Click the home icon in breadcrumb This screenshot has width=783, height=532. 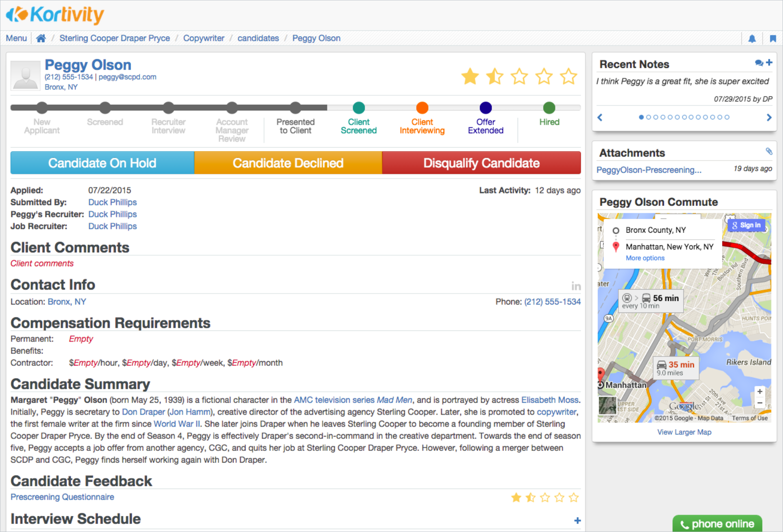coord(41,38)
